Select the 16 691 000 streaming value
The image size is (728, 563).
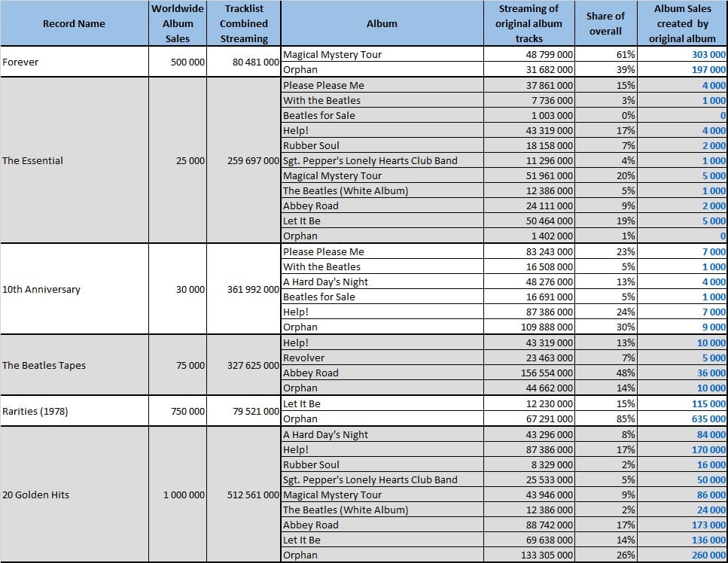click(x=528, y=297)
